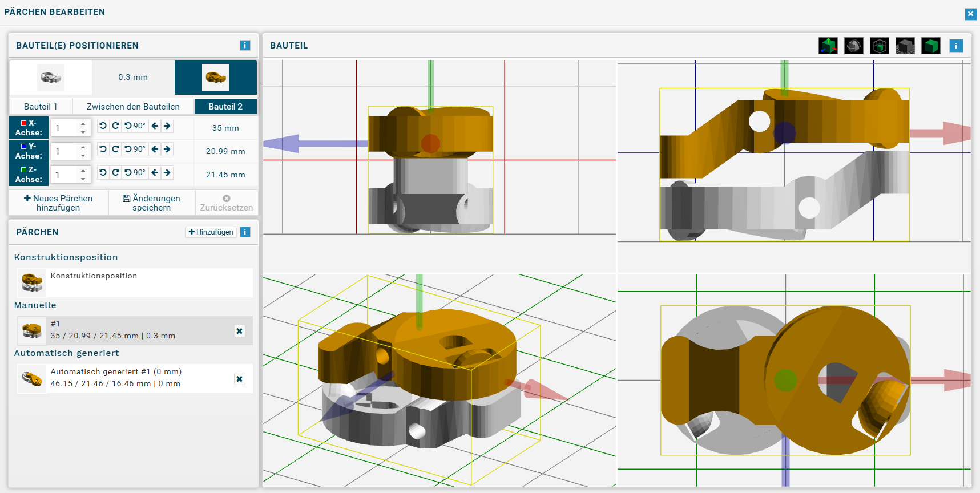Viewport: 980px width, 493px height.
Task: Click the 20.99 mm Y dimension value
Action: point(225,151)
